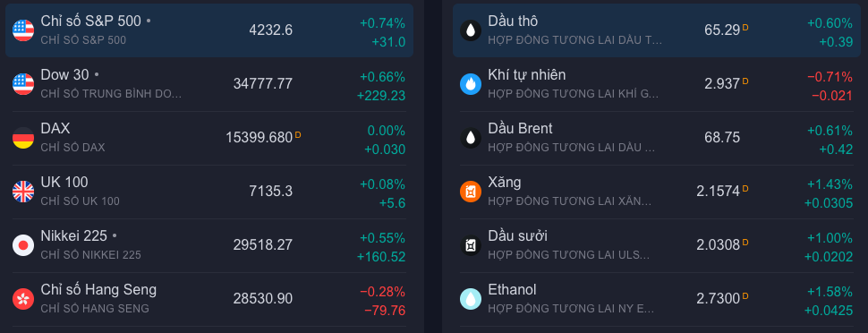The image size is (868, 333).
Task: Click the US flag icon beside Chỉ số S&P 500
Action: tap(23, 30)
